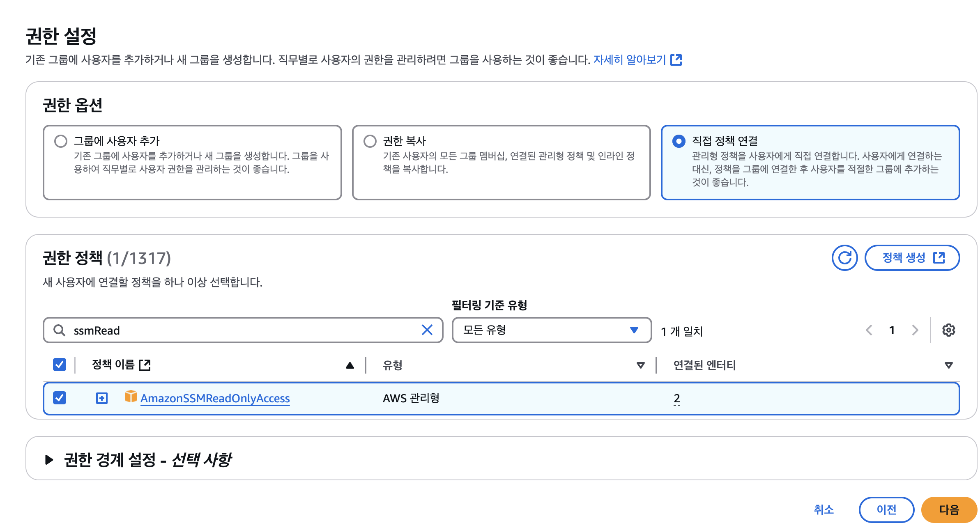The width and height of the screenshot is (980, 523).
Task: Go to next page chevron
Action: (915, 330)
